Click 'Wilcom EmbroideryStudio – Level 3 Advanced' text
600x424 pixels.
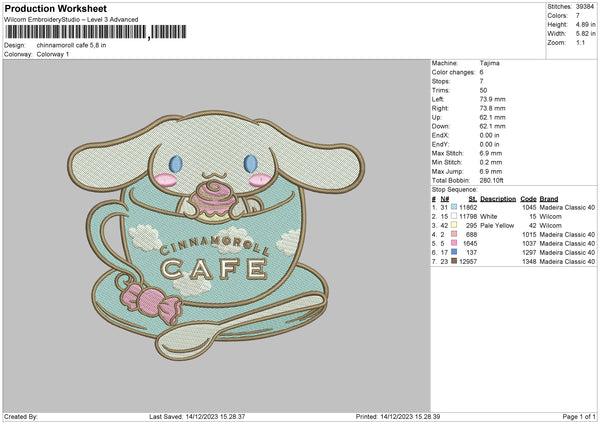(71, 20)
